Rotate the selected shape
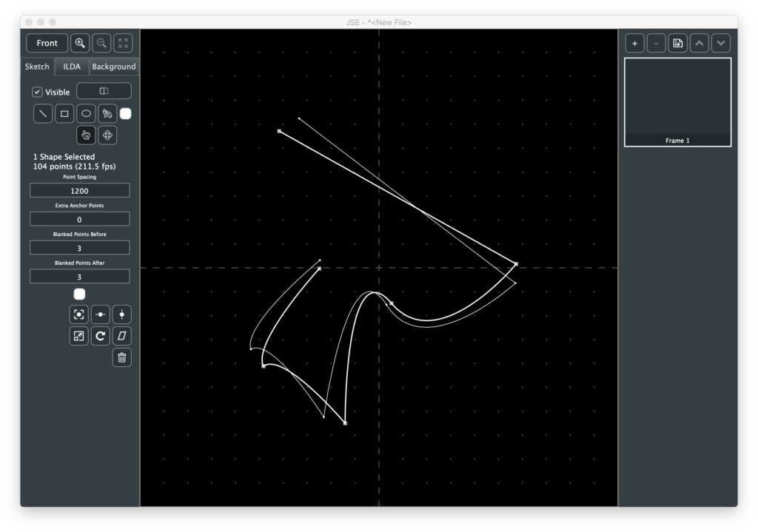This screenshot has width=758, height=532. (x=101, y=336)
